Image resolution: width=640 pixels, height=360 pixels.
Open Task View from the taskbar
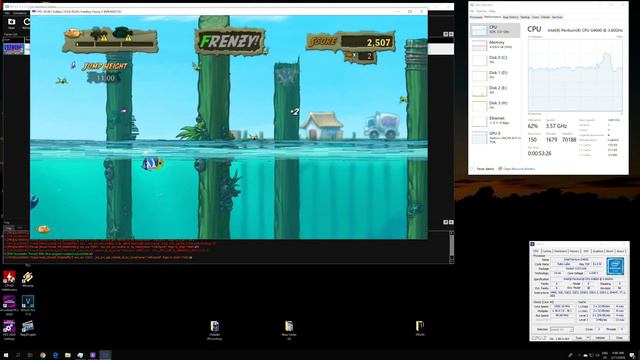[30, 355]
